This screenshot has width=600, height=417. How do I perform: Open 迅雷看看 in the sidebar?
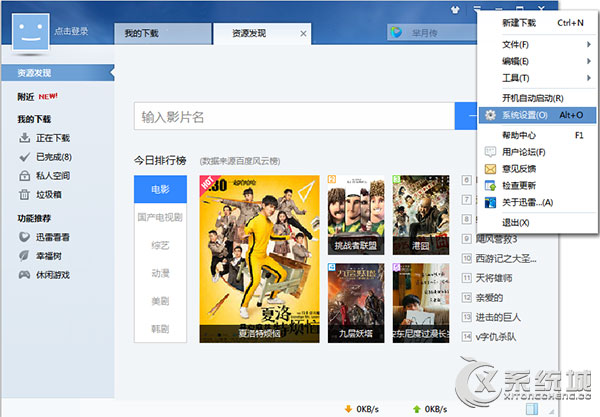click(53, 237)
